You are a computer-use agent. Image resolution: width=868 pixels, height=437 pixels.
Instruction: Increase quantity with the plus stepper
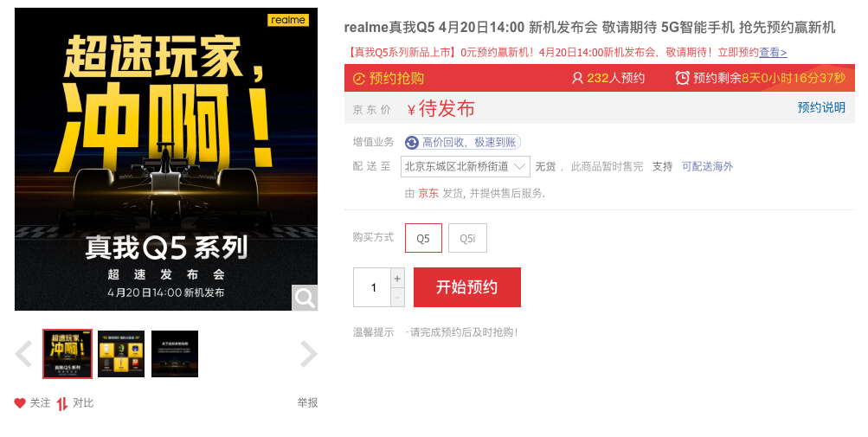(397, 278)
